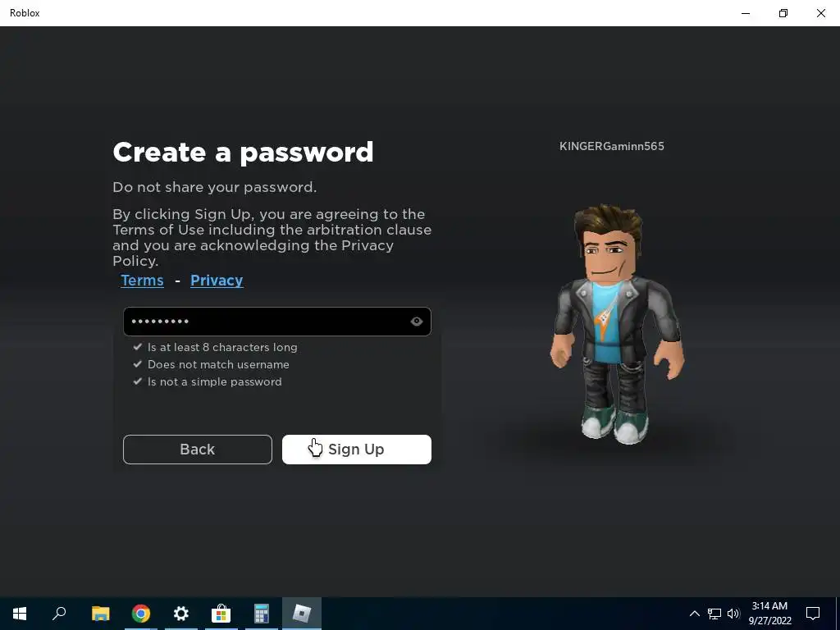Click 'Is not a simple password' requirement
This screenshot has width=840, height=630.
(214, 381)
